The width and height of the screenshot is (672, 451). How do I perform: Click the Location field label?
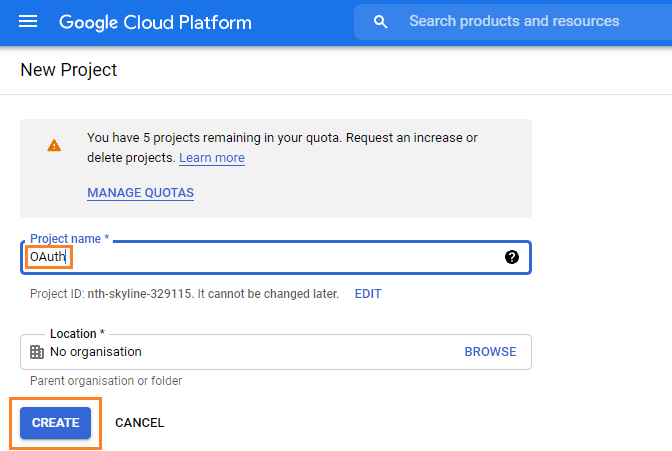point(77,334)
